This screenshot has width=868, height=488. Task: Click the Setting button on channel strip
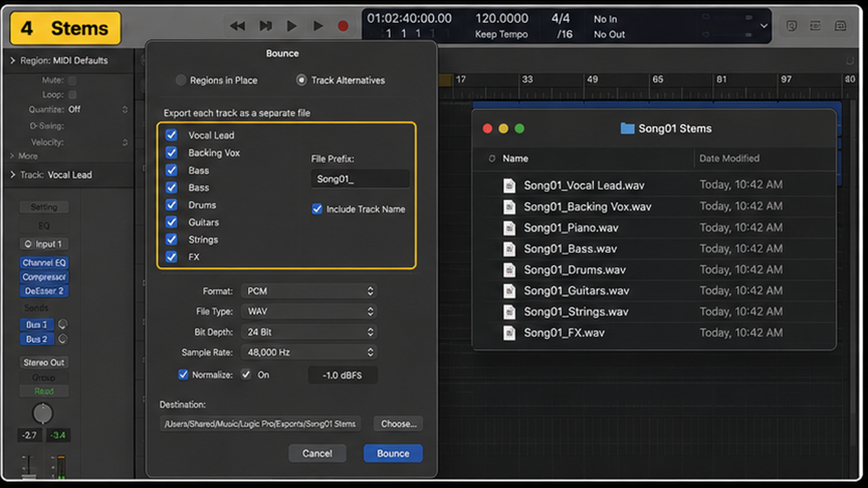[x=44, y=207]
